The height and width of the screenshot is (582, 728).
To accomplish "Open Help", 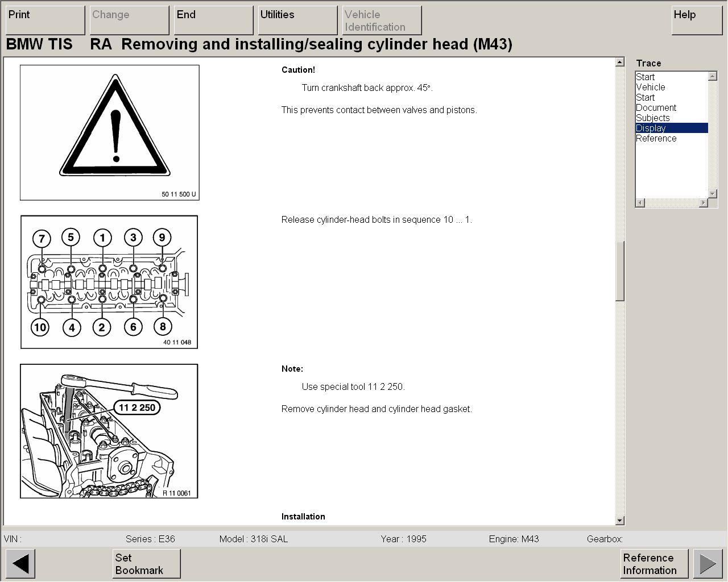I will click(x=697, y=20).
